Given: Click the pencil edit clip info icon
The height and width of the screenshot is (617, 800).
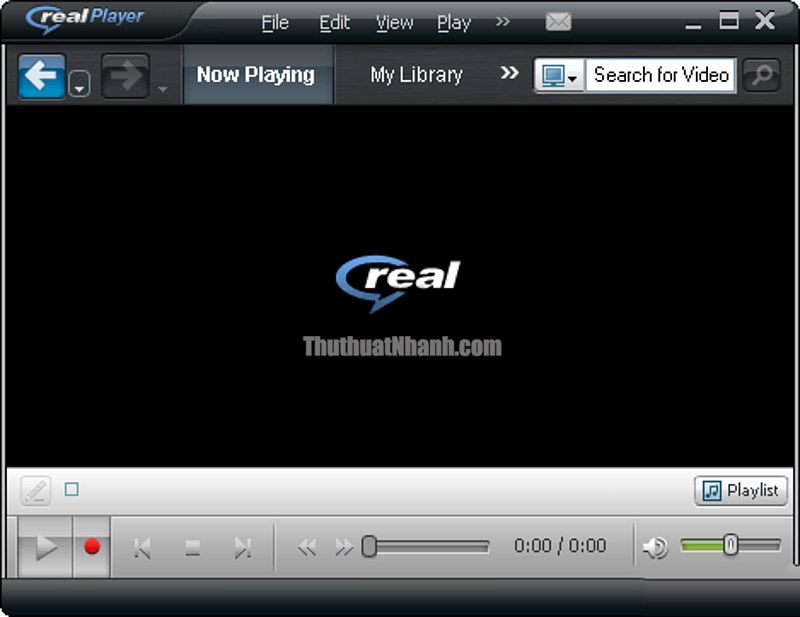Looking at the screenshot, I should click(x=36, y=491).
